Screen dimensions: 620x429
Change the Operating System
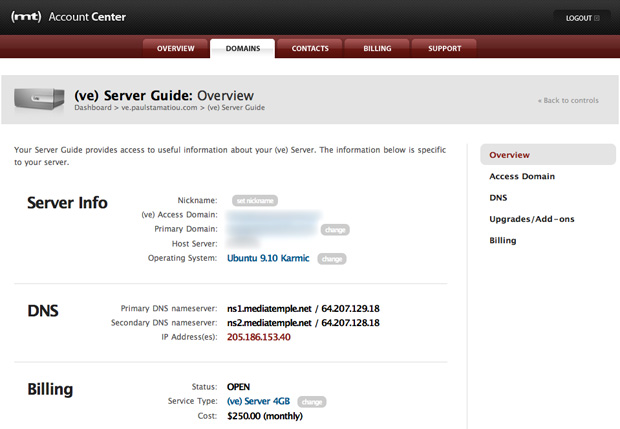[332, 259]
